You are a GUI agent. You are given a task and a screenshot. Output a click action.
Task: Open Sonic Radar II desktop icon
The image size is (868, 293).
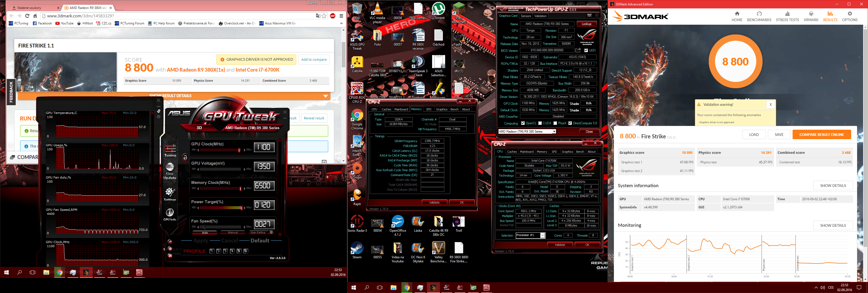click(357, 224)
